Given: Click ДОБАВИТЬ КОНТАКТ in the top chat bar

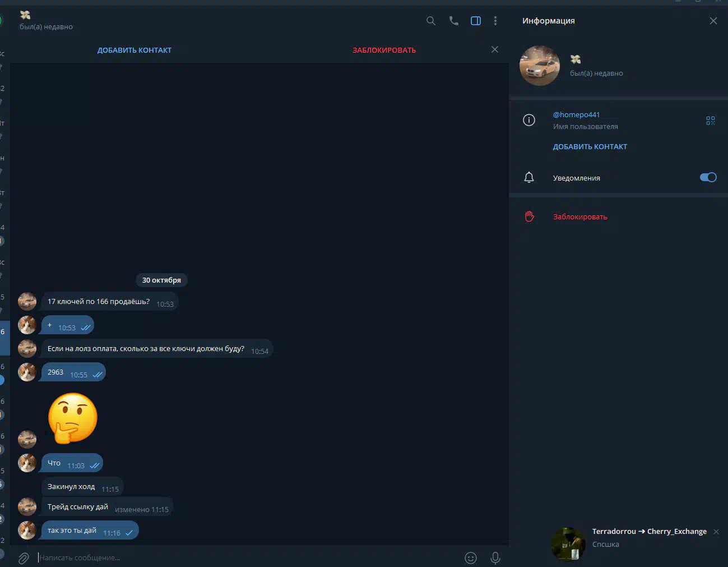Looking at the screenshot, I should pos(135,50).
